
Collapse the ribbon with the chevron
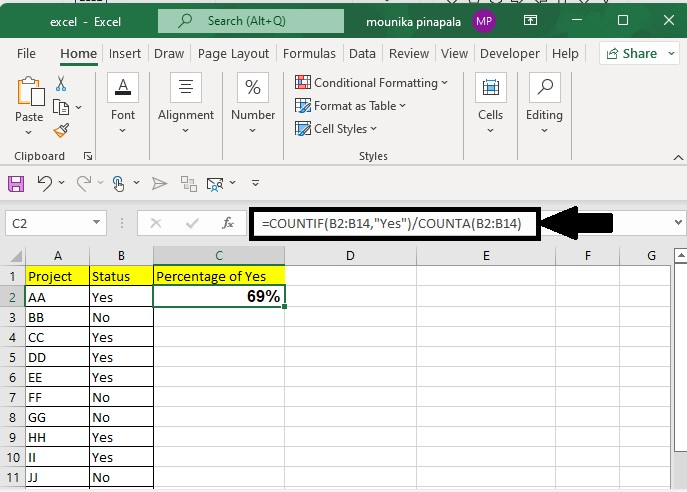point(678,158)
